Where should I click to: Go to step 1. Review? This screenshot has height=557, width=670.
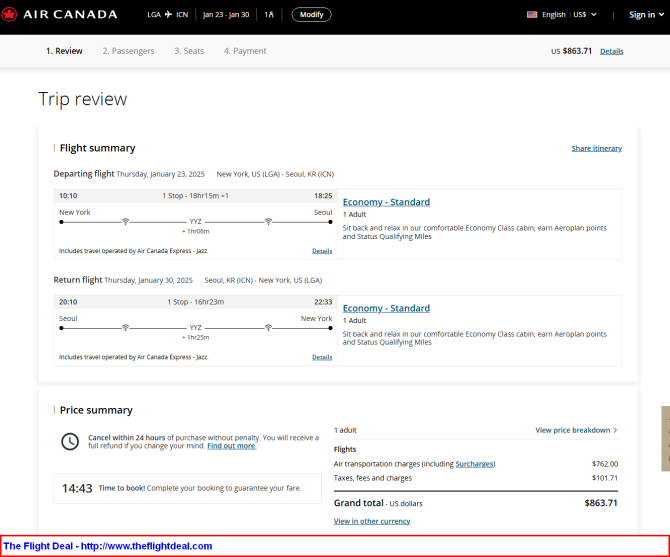tap(64, 51)
